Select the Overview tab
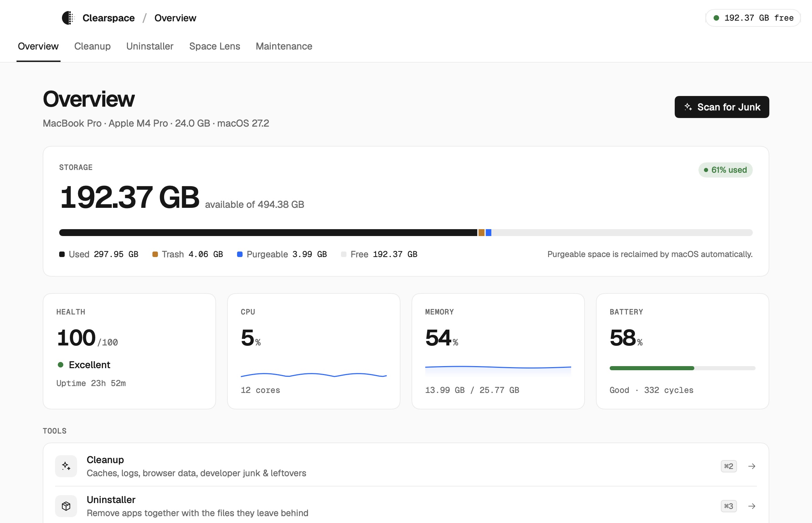 tap(38, 46)
